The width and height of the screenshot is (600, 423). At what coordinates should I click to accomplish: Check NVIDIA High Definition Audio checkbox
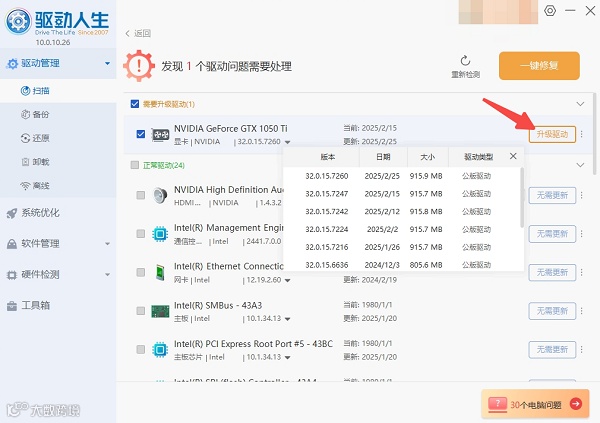tap(141, 195)
